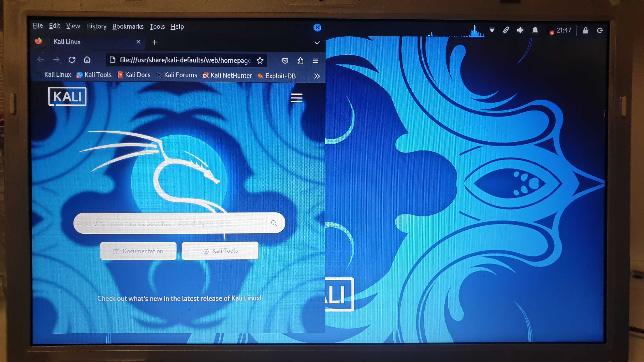This screenshot has width=644, height=362.
Task: Open the Kali Tools page button
Action: [x=220, y=251]
